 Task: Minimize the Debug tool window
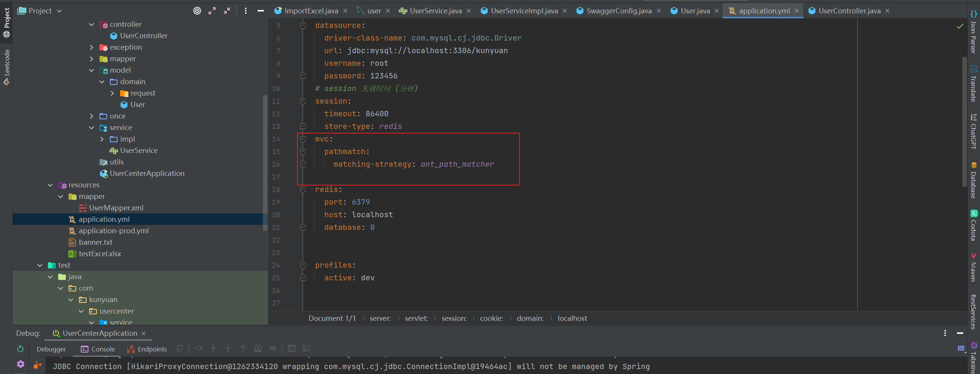point(960,333)
